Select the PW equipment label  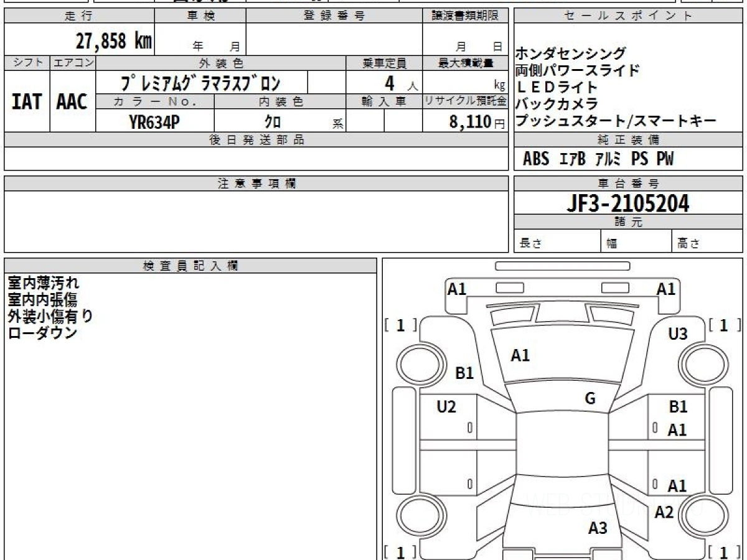[x=665, y=159]
